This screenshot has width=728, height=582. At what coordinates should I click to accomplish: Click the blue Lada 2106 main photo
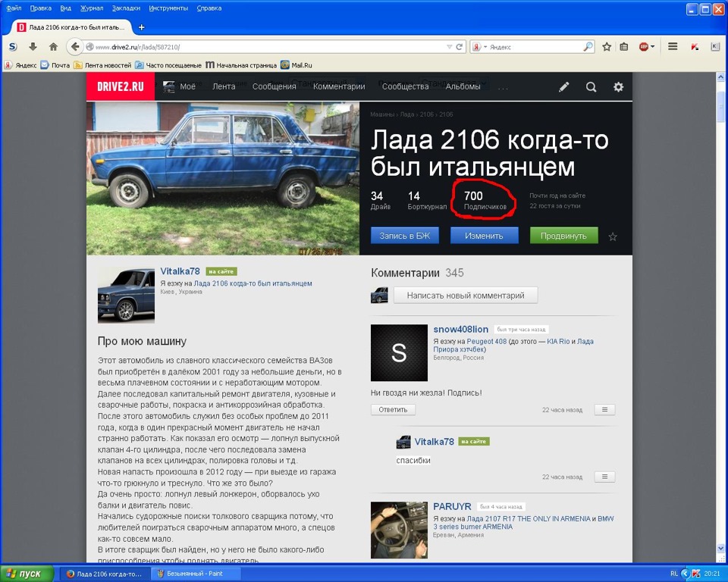[x=223, y=178]
